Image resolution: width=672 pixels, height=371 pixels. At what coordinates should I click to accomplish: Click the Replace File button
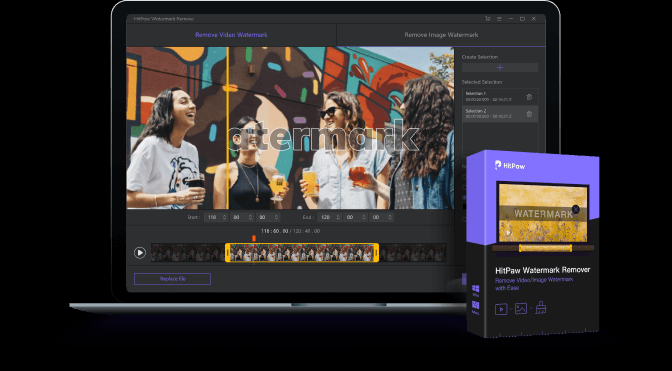pyautogui.click(x=172, y=279)
